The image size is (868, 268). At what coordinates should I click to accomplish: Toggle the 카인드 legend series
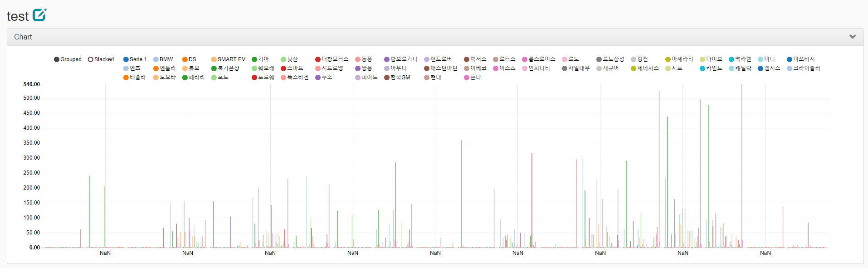[711, 68]
